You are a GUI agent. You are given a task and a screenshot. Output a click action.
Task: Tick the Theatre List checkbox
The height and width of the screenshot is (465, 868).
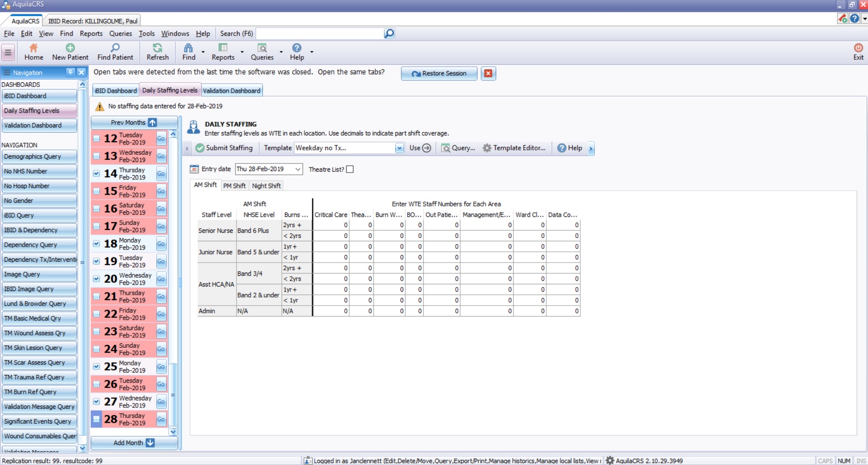350,169
